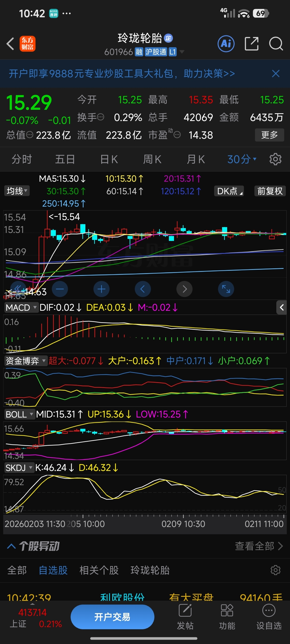Screen dimensions: 290x644
Task: Close the 开户 promotion banner
Action: click(276, 74)
